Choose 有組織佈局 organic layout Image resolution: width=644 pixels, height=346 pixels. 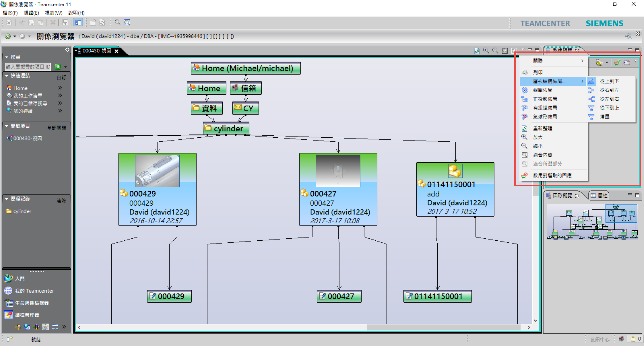pos(553,108)
